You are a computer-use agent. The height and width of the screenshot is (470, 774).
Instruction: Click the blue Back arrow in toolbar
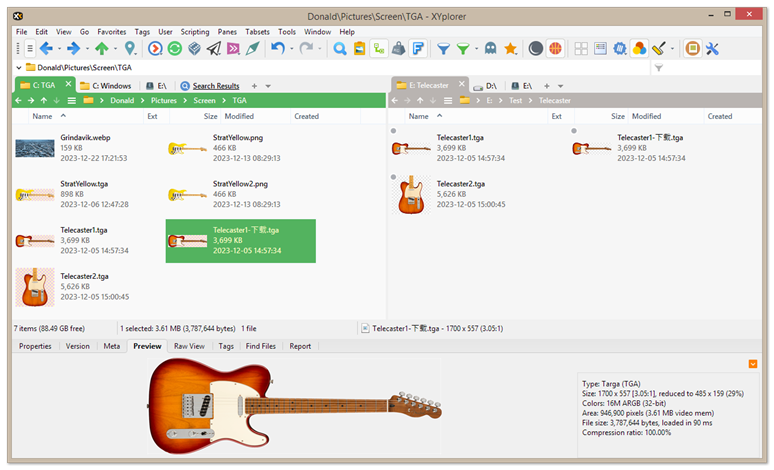[46, 48]
